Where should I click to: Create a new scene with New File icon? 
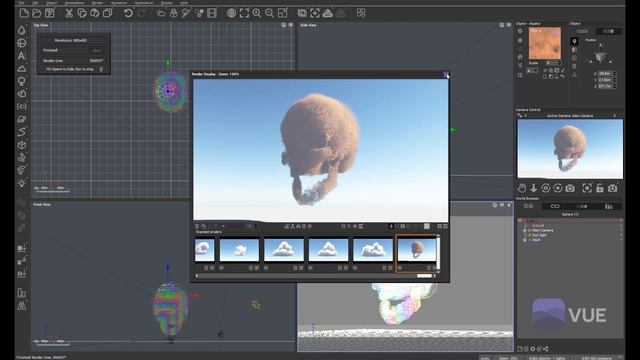tap(24, 13)
